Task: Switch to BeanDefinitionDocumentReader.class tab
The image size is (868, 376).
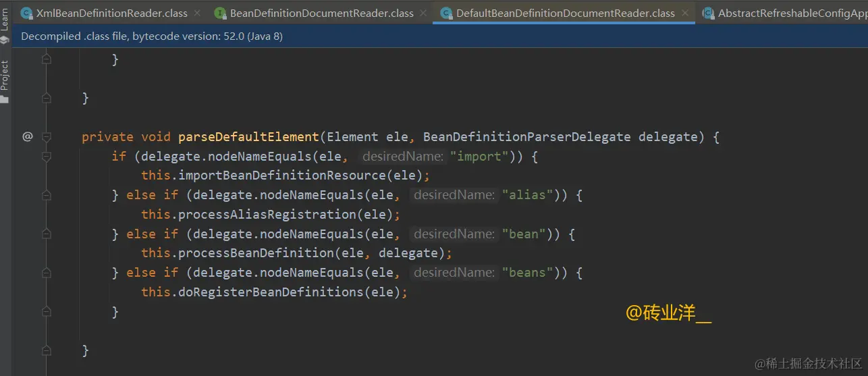Action: pyautogui.click(x=321, y=13)
